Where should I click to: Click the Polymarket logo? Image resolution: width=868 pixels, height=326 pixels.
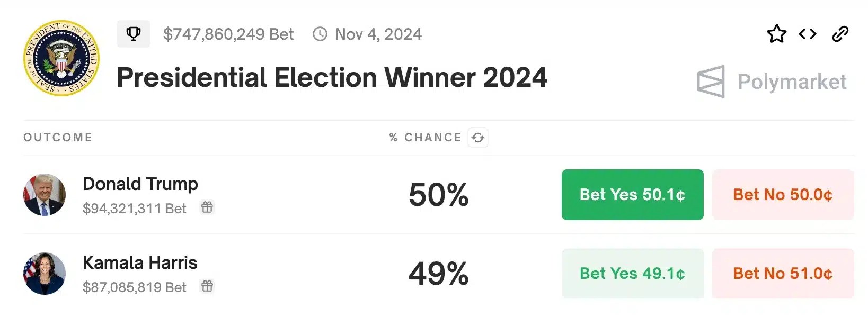(772, 81)
